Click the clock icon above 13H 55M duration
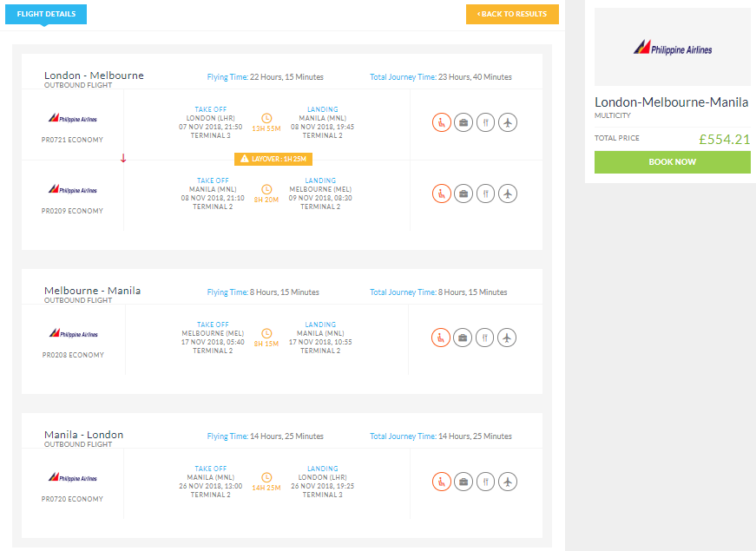Image resolution: width=756 pixels, height=551 pixels. 266,117
